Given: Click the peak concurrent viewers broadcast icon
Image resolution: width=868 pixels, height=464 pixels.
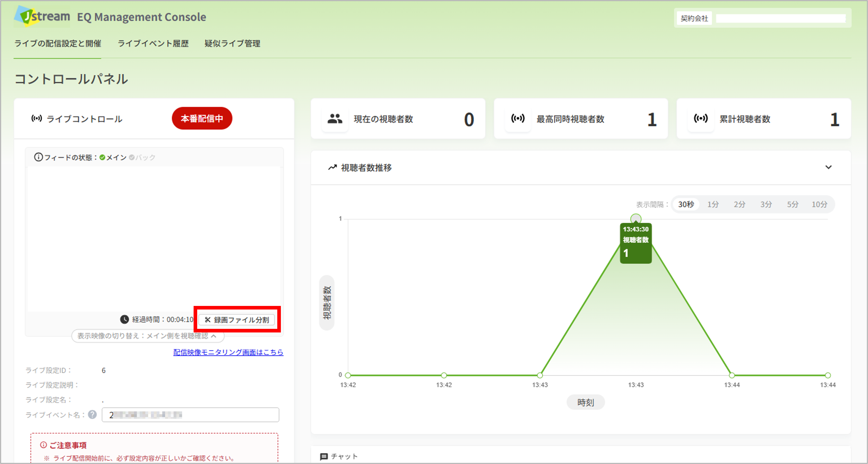Looking at the screenshot, I should click(x=518, y=119).
